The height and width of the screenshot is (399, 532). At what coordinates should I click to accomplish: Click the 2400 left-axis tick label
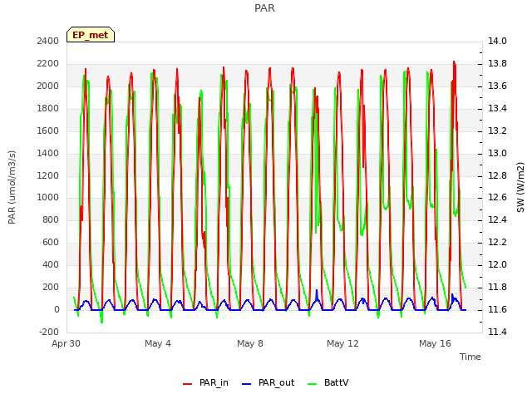(x=48, y=41)
